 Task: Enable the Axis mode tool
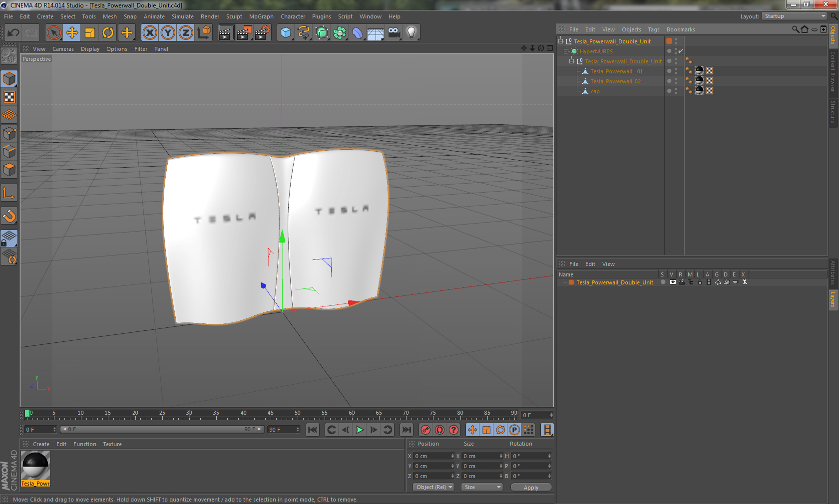click(9, 193)
